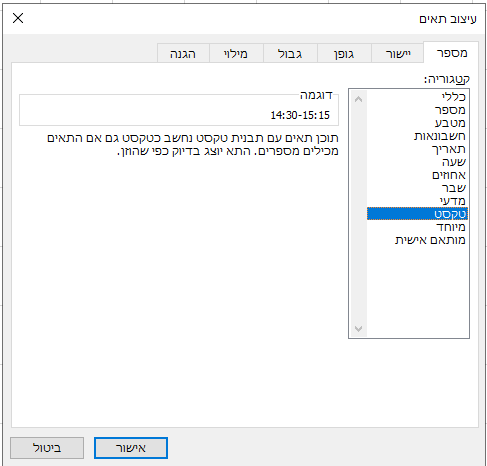
Task: Switch to the מספר tab
Action: pyautogui.click(x=451, y=53)
